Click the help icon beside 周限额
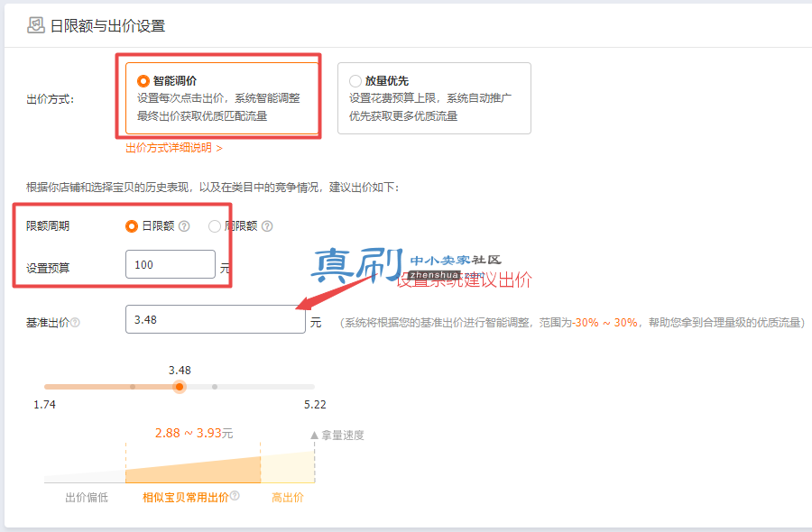This screenshot has width=812, height=532. [267, 226]
